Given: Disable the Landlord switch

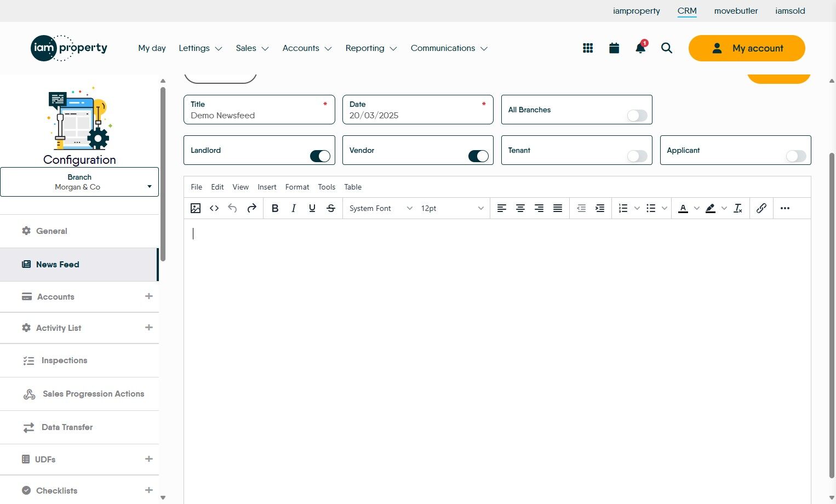Looking at the screenshot, I should tap(320, 156).
